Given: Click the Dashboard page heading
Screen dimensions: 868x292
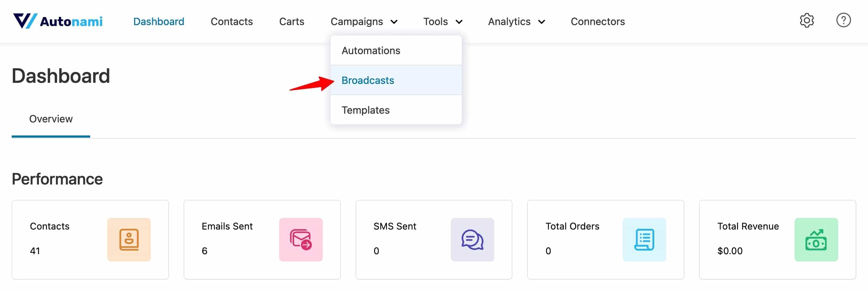Looking at the screenshot, I should pyautogui.click(x=61, y=76).
